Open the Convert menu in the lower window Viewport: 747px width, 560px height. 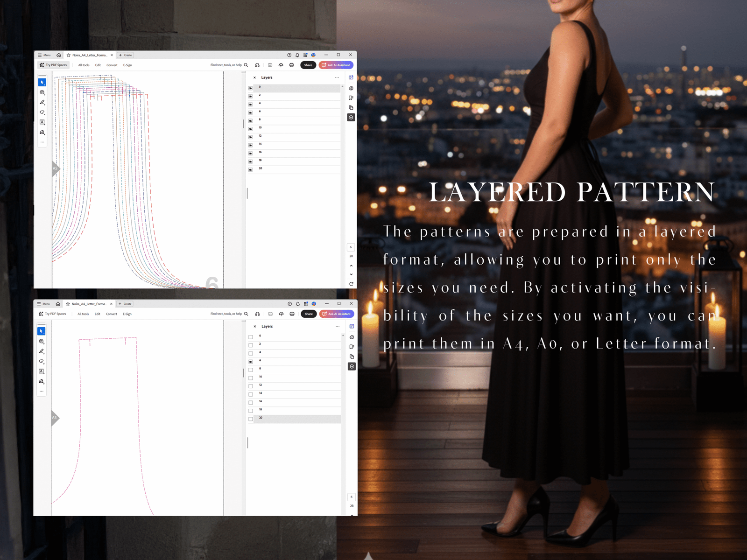click(111, 314)
